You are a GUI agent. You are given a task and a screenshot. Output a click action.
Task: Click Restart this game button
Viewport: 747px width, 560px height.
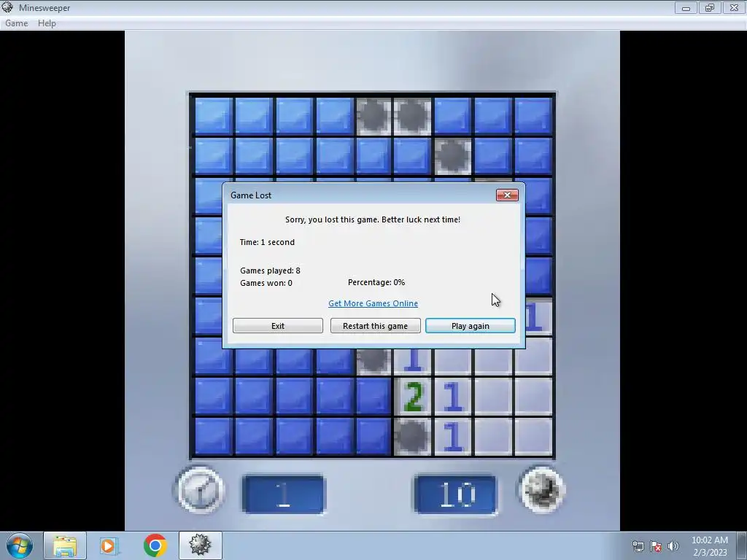pyautogui.click(x=376, y=326)
